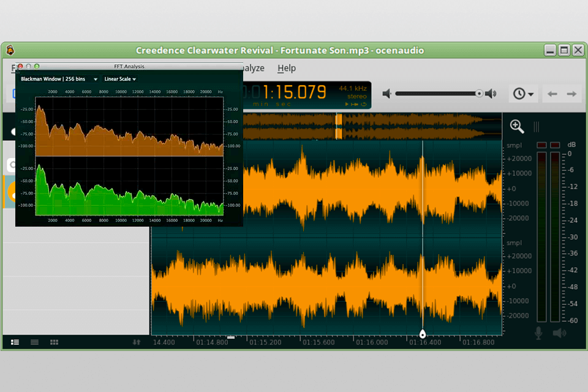The width and height of the screenshot is (588, 392).
Task: Open the clock history dropdown
Action: pos(524,93)
